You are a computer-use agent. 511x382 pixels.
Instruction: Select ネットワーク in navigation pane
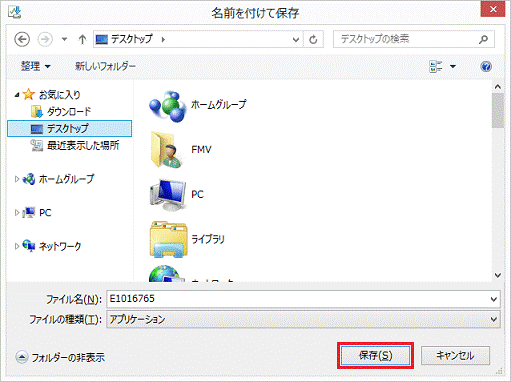tap(60, 246)
